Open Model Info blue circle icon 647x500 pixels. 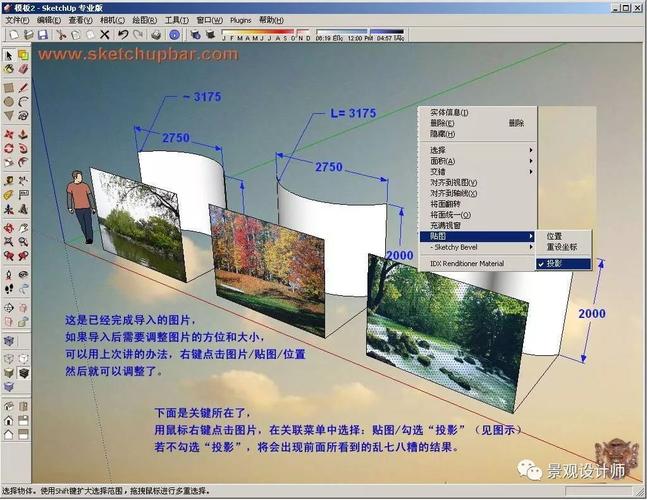[x=175, y=35]
